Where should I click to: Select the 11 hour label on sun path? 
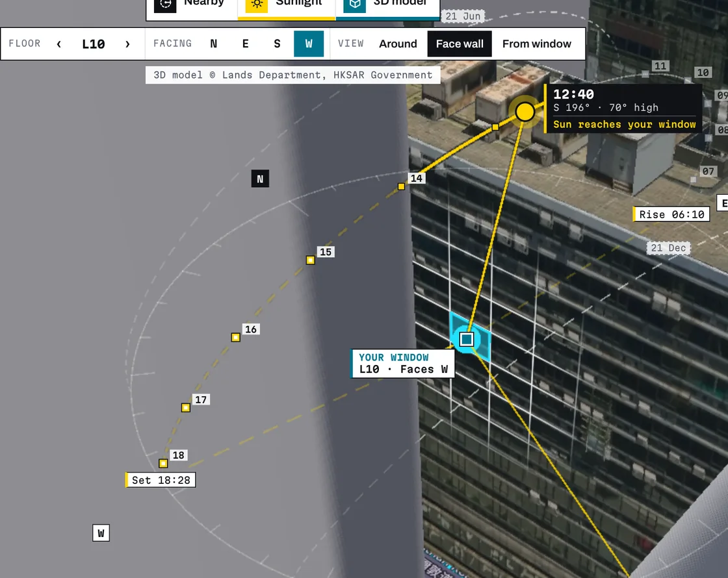(x=660, y=66)
